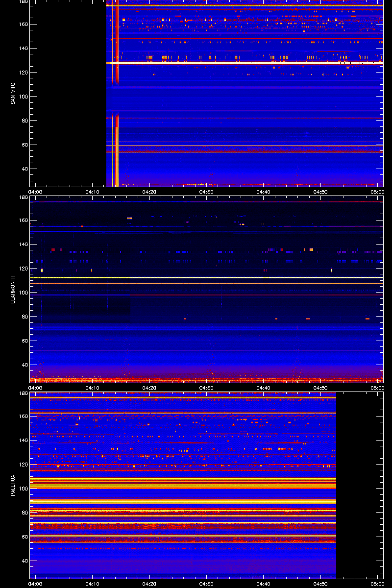The height and width of the screenshot is (588, 392).
Task: Select the 04:00 tick under the San Vito plot
Action: coord(36,192)
